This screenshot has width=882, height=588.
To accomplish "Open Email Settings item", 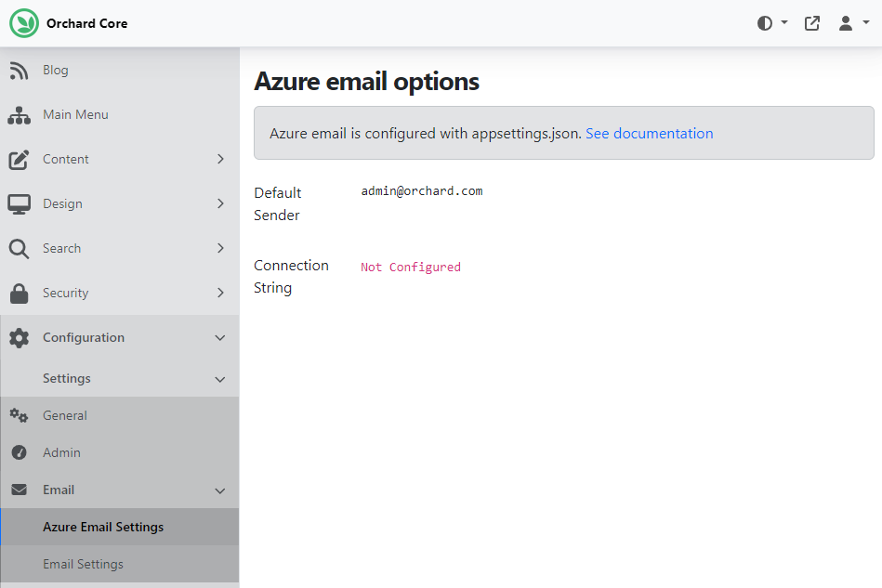I will click(x=83, y=564).
